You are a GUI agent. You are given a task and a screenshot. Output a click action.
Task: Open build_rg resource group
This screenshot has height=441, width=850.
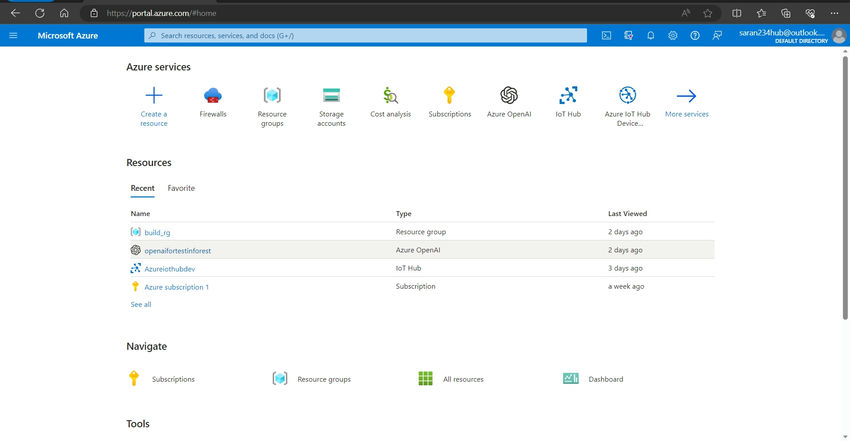tap(157, 232)
